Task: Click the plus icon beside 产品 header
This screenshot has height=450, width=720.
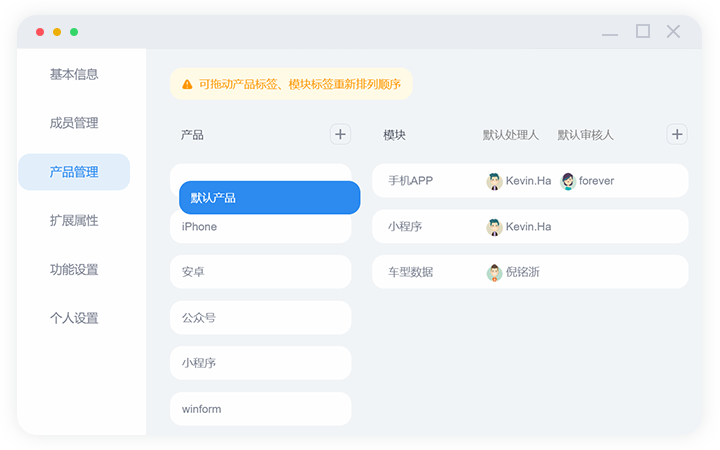Action: [340, 134]
